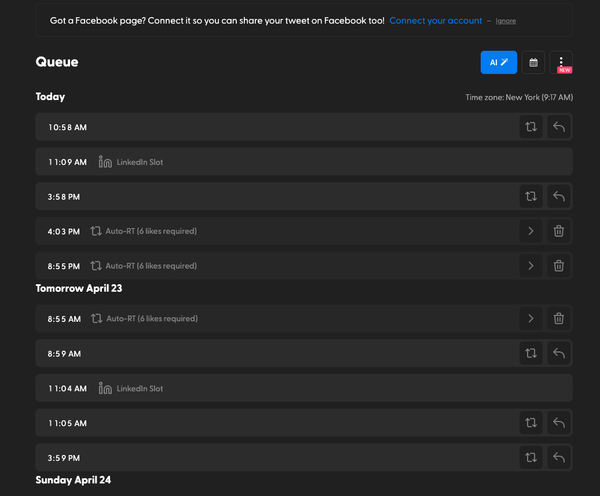Expand the 8:55 AM Auto-RT slot chevron
Screen dimensions: 600x496
pyautogui.click(x=530, y=319)
